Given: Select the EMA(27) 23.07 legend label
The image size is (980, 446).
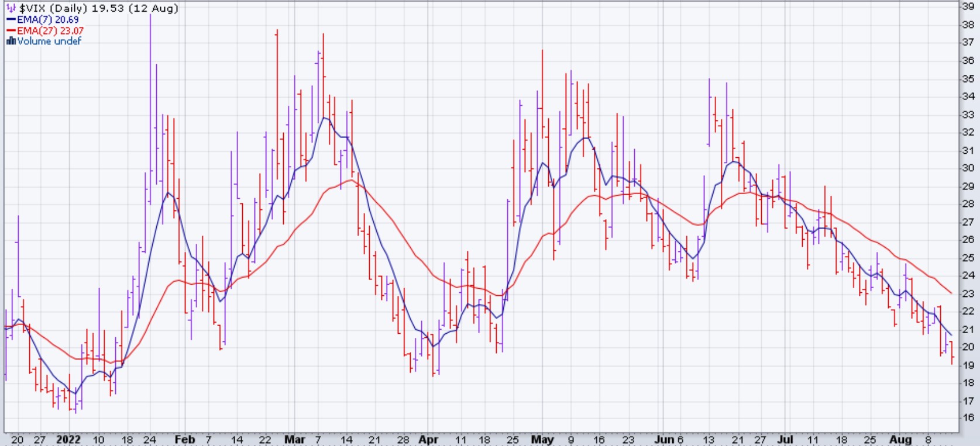Looking at the screenshot, I should pyautogui.click(x=50, y=30).
